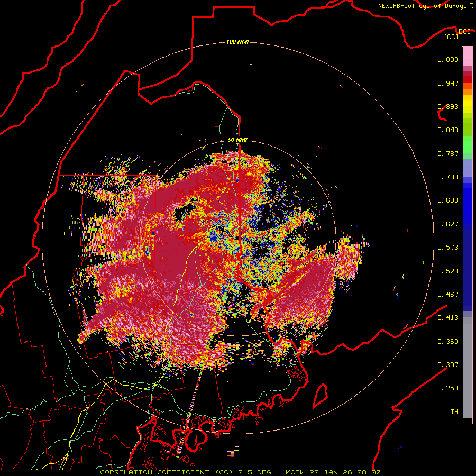Screen dimensions: 476x476
Task: Click the 1.000 scale value
Action: [x=448, y=59]
